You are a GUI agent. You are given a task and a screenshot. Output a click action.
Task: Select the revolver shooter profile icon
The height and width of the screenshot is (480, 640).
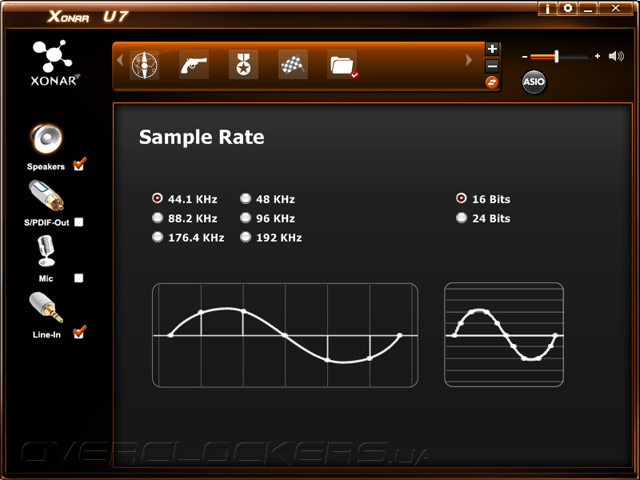pyautogui.click(x=194, y=65)
